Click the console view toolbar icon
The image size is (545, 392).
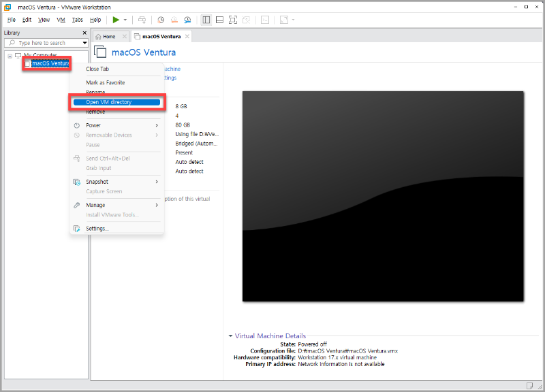[265, 20]
